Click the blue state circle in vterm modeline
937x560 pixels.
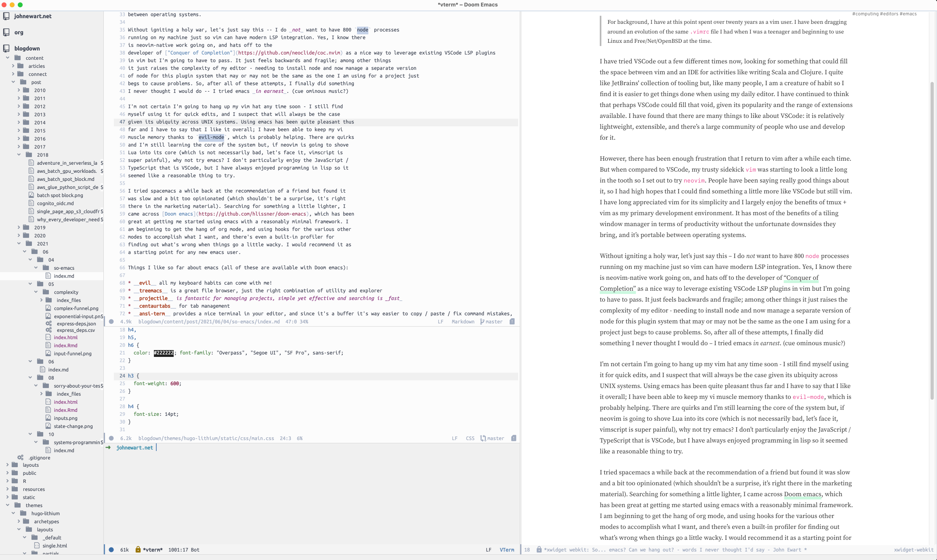coord(111,550)
